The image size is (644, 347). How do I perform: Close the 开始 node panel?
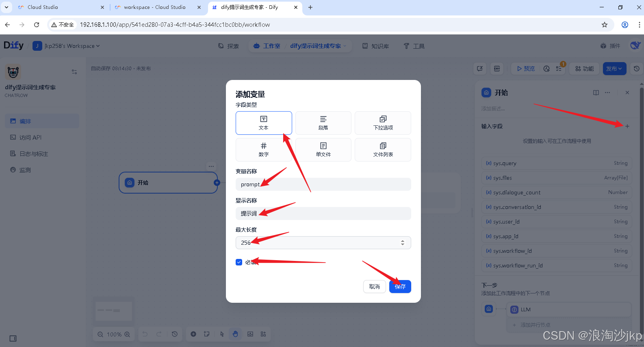(x=627, y=93)
